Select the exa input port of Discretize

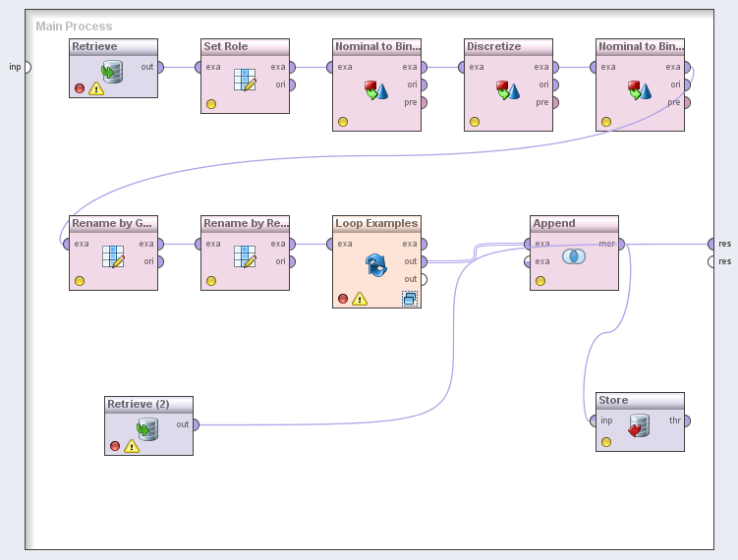pyautogui.click(x=462, y=67)
